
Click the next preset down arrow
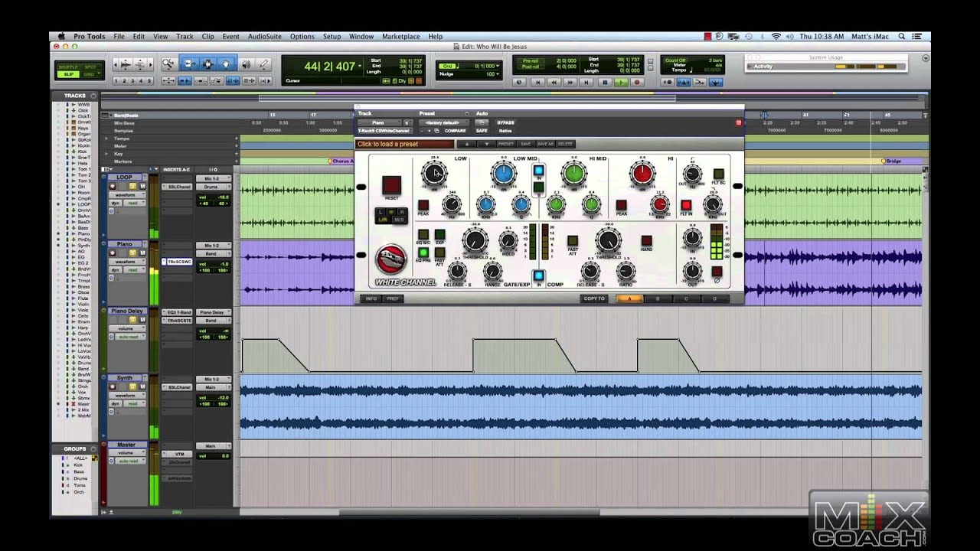486,144
